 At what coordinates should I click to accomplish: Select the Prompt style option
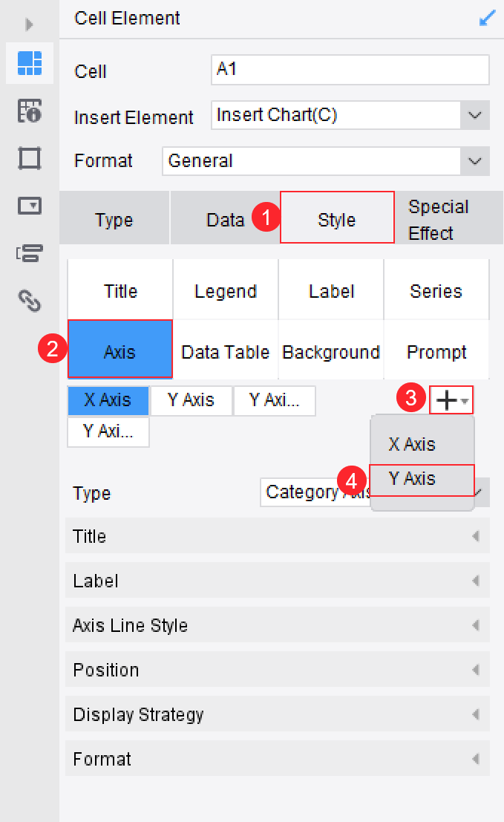436,350
